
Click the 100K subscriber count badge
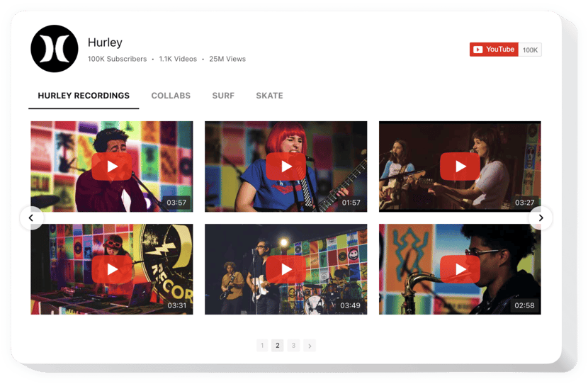[x=530, y=50]
